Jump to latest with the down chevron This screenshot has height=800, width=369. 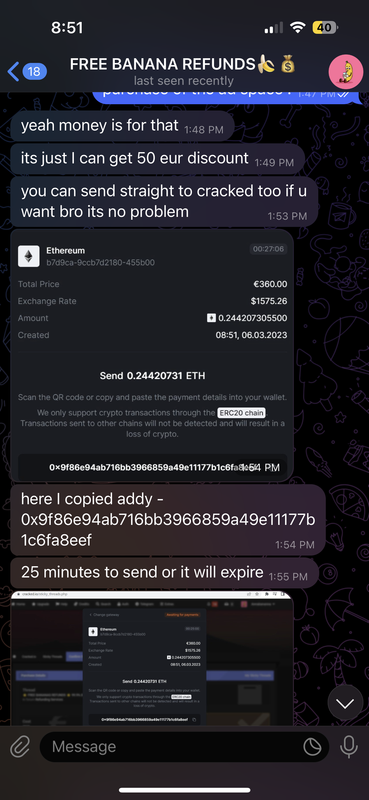[x=346, y=703]
